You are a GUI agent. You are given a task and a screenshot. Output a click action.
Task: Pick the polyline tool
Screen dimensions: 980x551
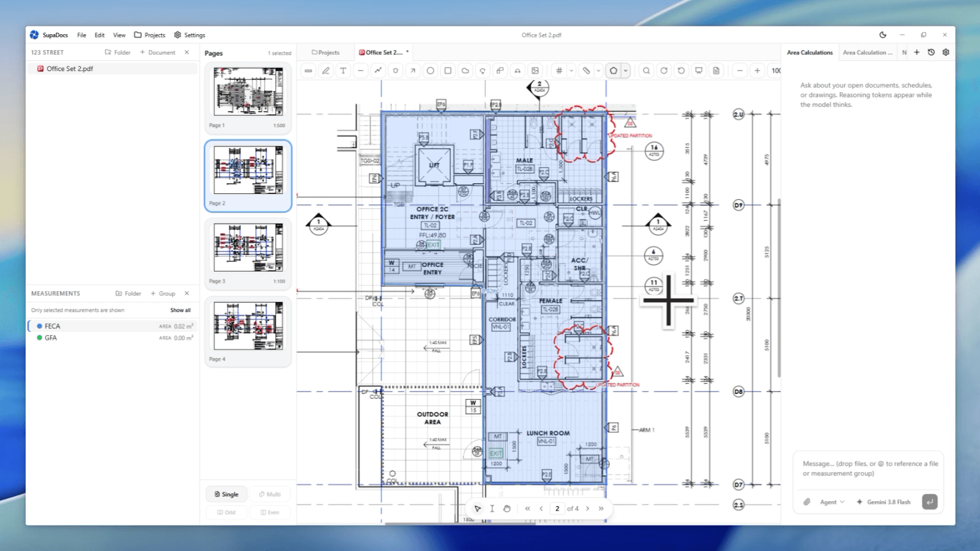tap(378, 71)
